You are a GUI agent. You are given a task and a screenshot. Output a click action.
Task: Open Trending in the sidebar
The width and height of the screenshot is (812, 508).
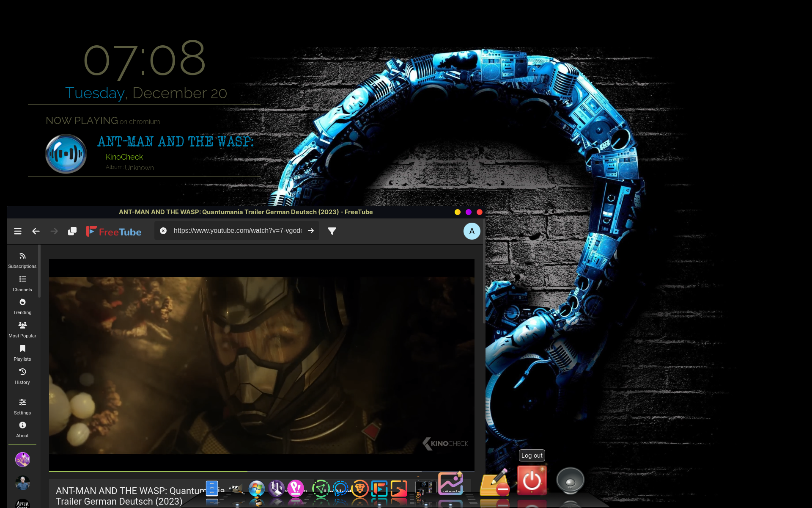click(x=22, y=306)
